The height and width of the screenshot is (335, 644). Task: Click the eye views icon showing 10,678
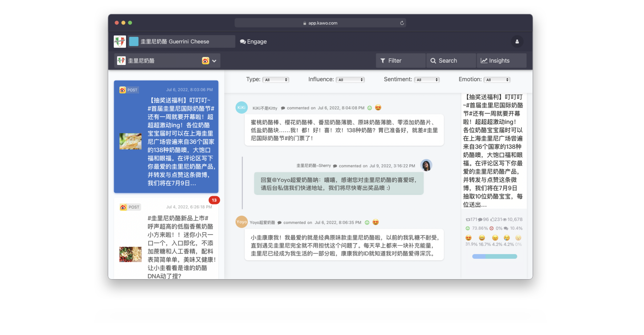click(505, 220)
